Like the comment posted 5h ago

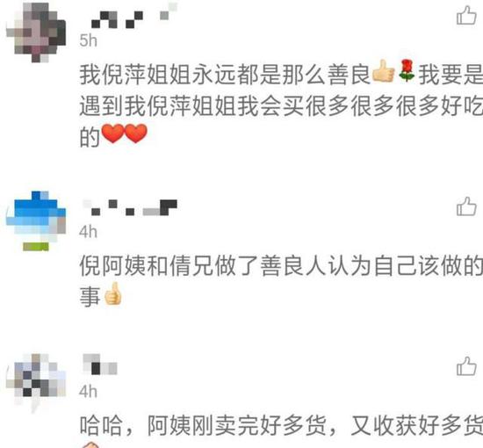click(x=466, y=16)
